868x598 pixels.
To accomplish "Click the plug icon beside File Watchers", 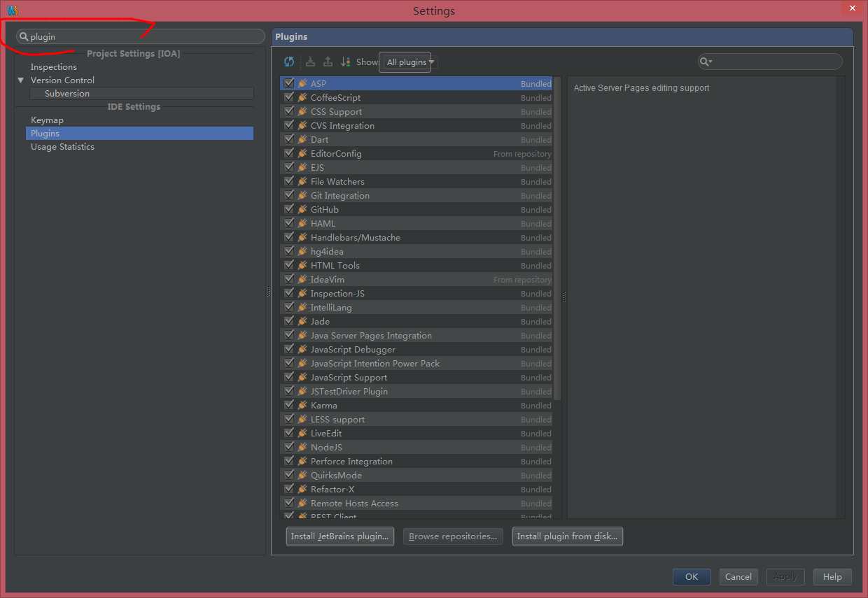I will point(302,181).
